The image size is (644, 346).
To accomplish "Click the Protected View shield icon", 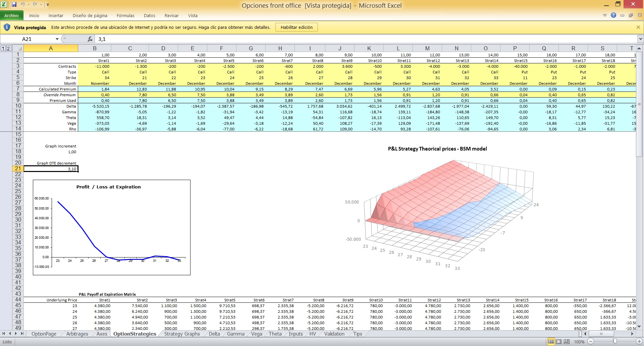I will tap(7, 27).
